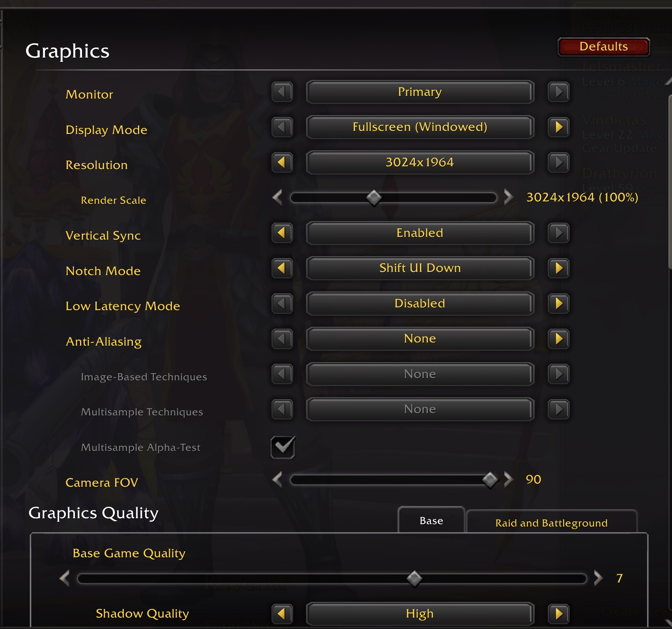Click previous arrow for Multisample Techniques
The image size is (672, 629).
(x=282, y=409)
